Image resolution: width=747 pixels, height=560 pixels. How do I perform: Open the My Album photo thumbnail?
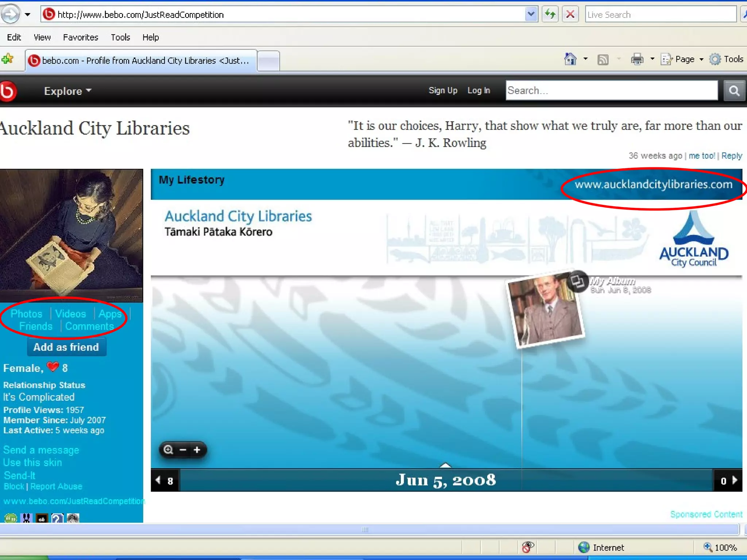tap(546, 310)
